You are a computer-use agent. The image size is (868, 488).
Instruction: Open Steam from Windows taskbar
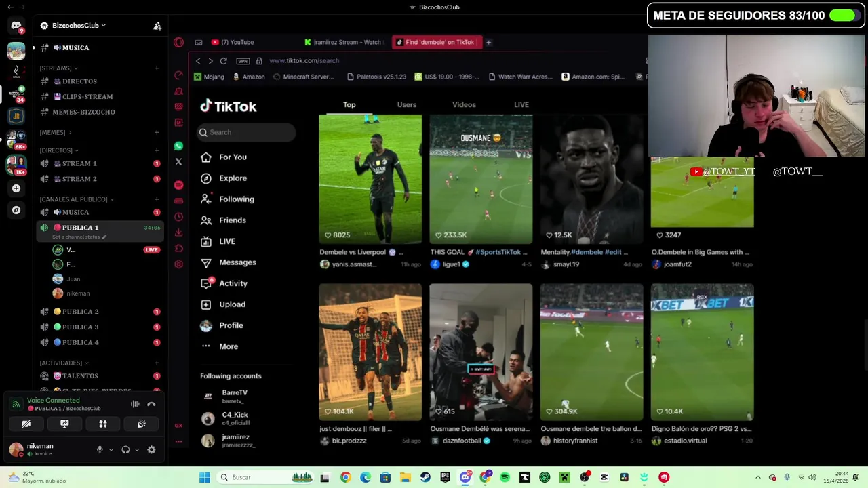tap(425, 477)
